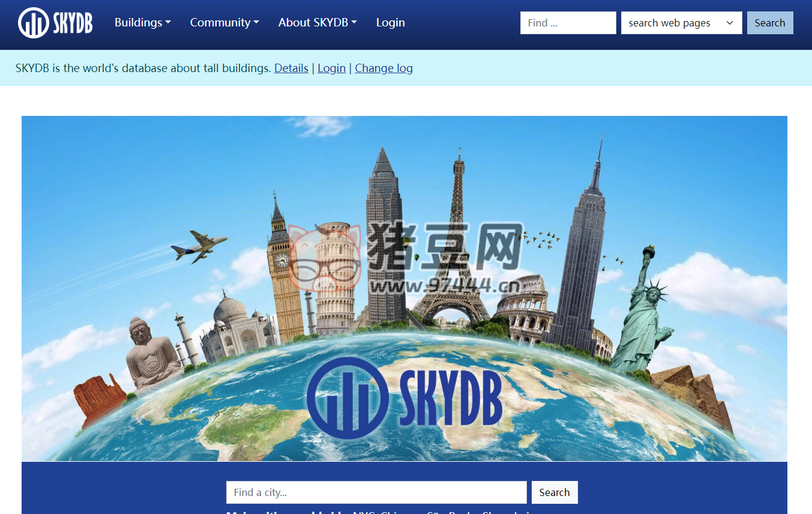Click the Details link in the notice bar

[x=291, y=68]
